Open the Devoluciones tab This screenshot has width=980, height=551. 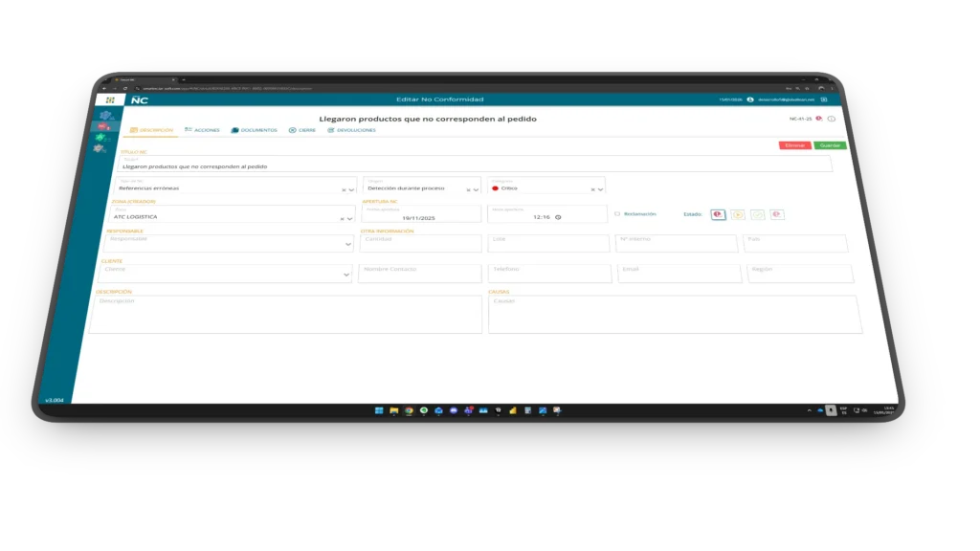click(x=351, y=130)
